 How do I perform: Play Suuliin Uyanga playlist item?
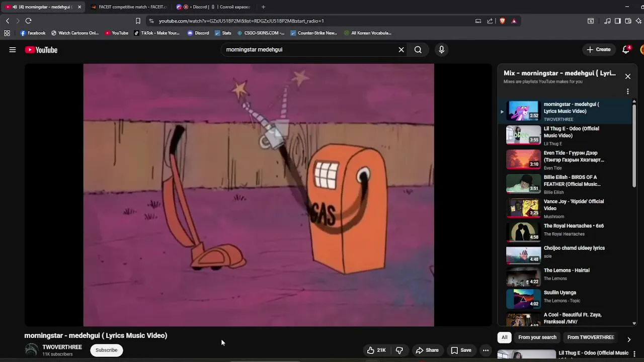565,299
